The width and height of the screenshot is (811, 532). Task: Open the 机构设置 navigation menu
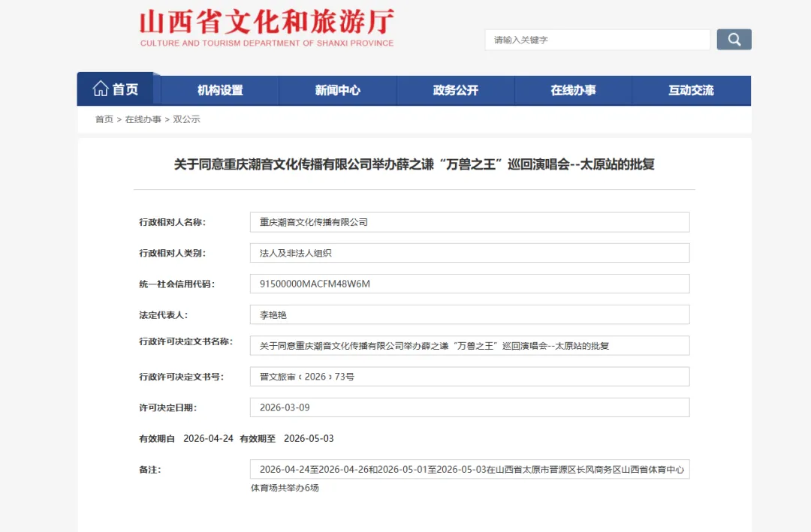click(220, 91)
